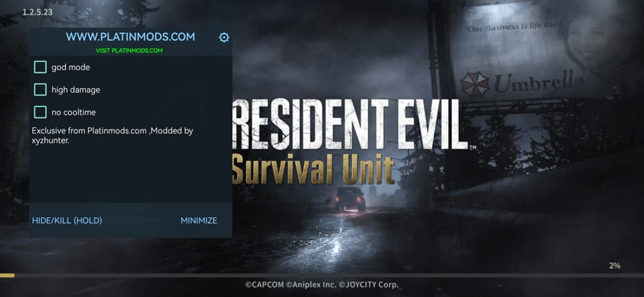Follow the green VISIT PLATINMODS.COM link

(129, 51)
